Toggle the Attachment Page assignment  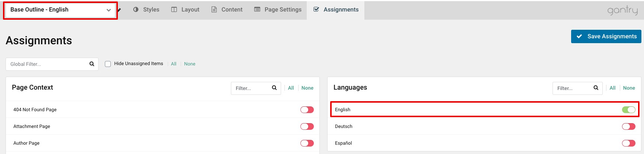(x=307, y=126)
